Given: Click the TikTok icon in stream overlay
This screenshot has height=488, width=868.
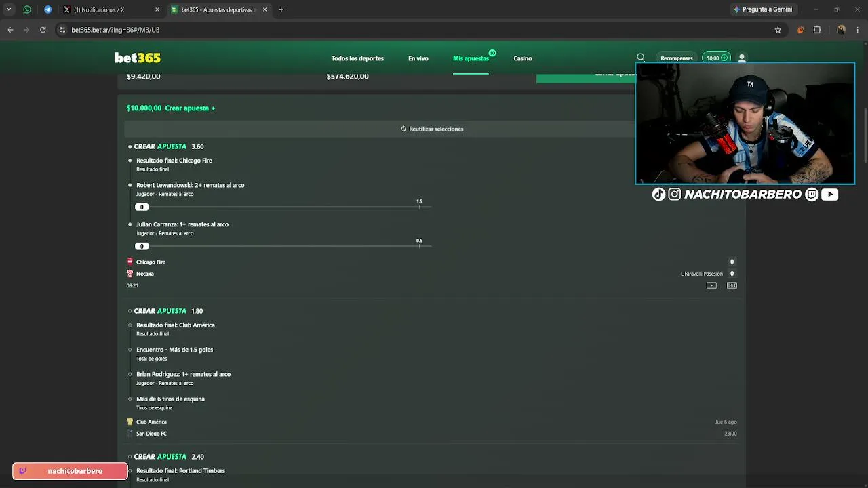Looking at the screenshot, I should [x=658, y=195].
